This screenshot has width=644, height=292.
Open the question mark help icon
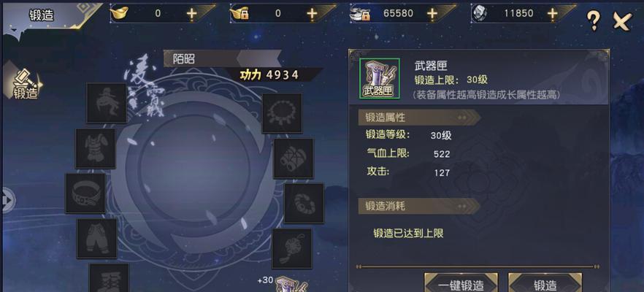pos(594,20)
